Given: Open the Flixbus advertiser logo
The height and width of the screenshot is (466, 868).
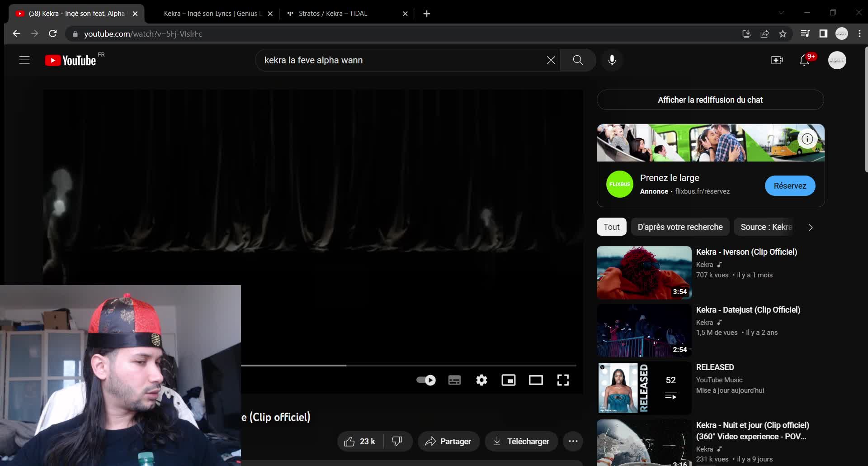Looking at the screenshot, I should coord(619,184).
